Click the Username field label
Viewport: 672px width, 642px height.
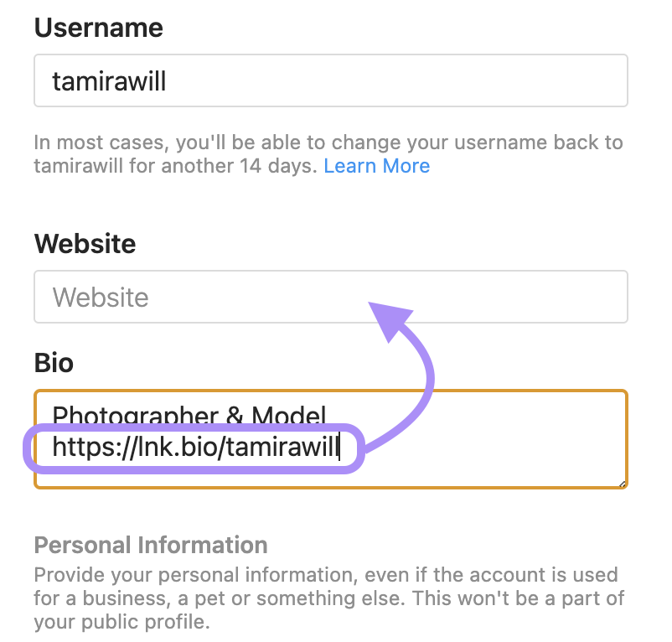coord(98,28)
